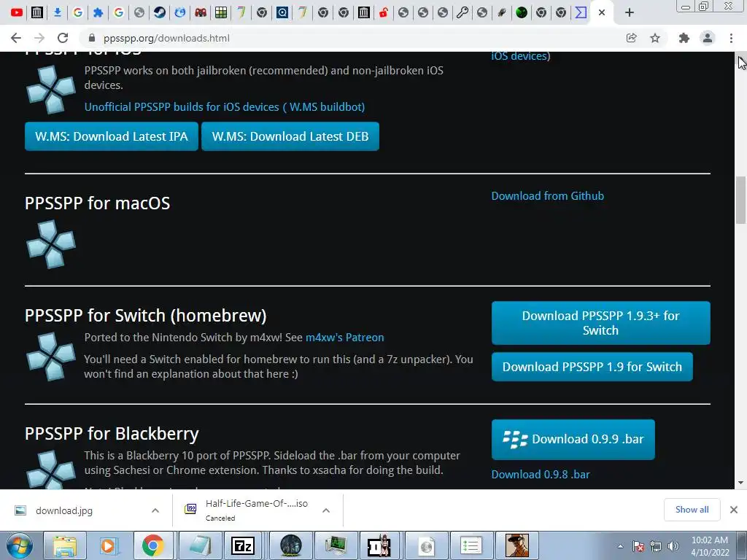Image resolution: width=747 pixels, height=560 pixels.
Task: Open Unofficial PPSSPP builds for iOS link
Action: click(225, 106)
